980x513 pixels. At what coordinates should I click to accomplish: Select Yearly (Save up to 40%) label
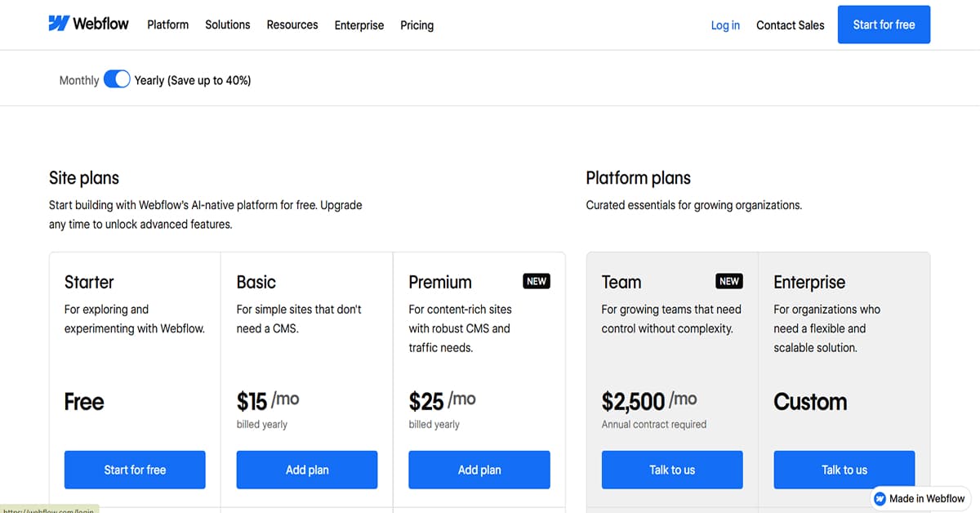tap(193, 80)
